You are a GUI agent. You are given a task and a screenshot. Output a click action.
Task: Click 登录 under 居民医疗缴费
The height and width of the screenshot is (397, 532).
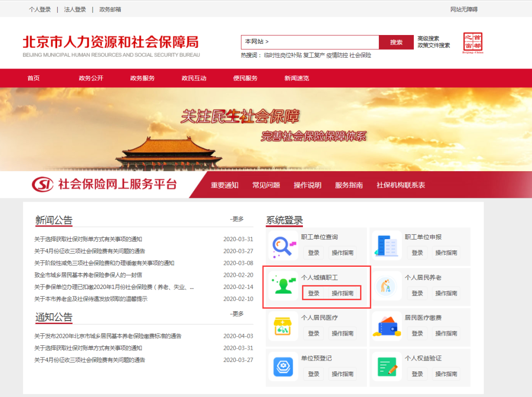(417, 333)
